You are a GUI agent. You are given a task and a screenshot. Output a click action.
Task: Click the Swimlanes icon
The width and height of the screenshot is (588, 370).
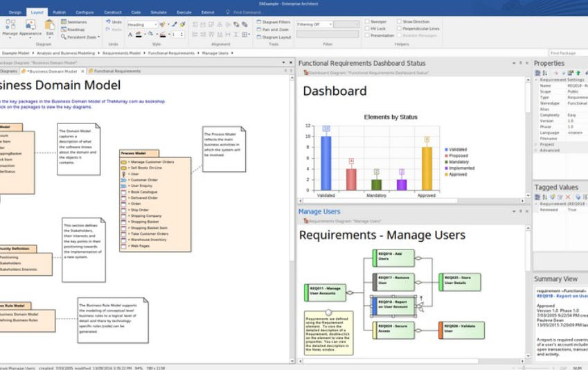[x=74, y=22]
